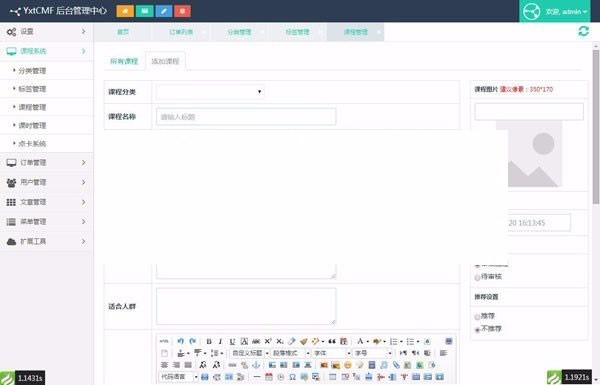Open 点卡系统 in the sidebar
This screenshot has height=385, width=600.
(32, 144)
